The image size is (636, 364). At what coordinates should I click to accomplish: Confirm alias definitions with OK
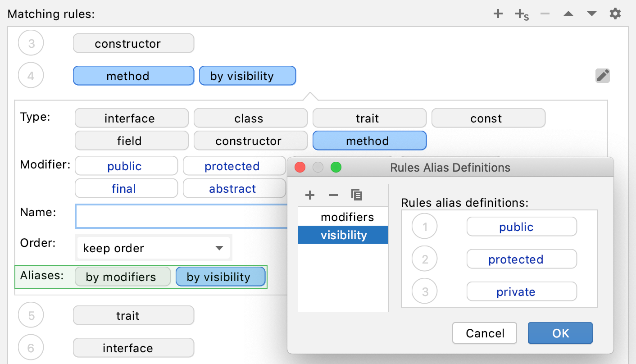(560, 333)
